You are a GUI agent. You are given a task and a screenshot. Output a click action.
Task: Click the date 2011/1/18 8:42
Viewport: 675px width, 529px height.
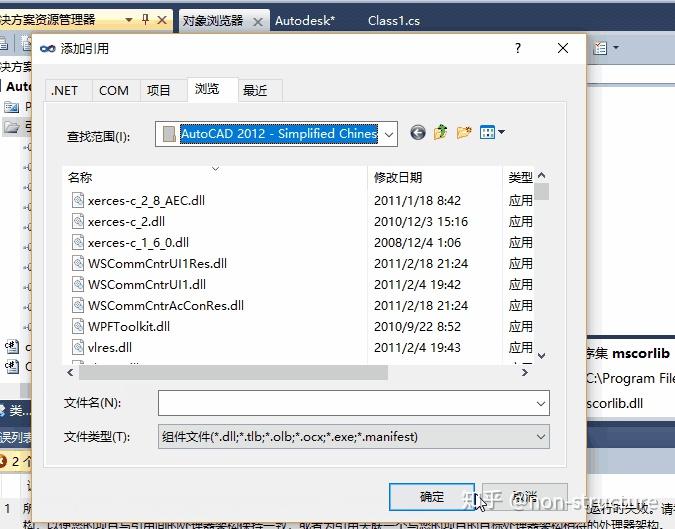click(417, 201)
